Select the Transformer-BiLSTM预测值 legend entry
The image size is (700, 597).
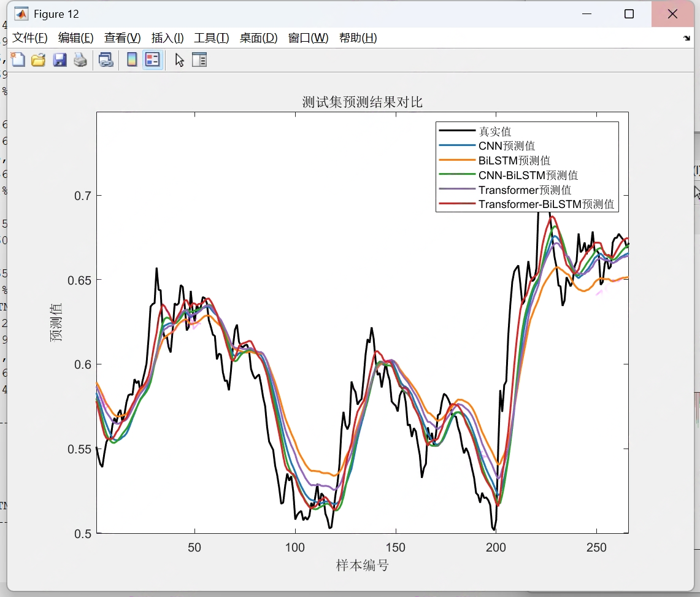(x=546, y=204)
